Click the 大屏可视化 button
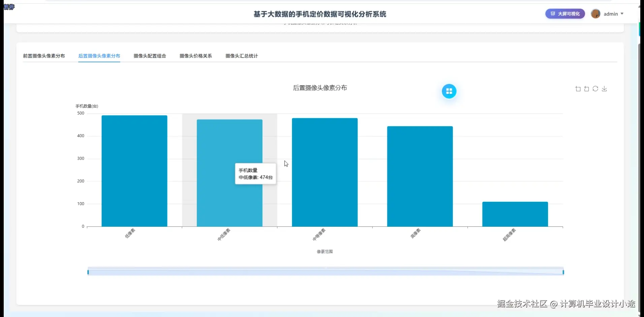 click(565, 14)
